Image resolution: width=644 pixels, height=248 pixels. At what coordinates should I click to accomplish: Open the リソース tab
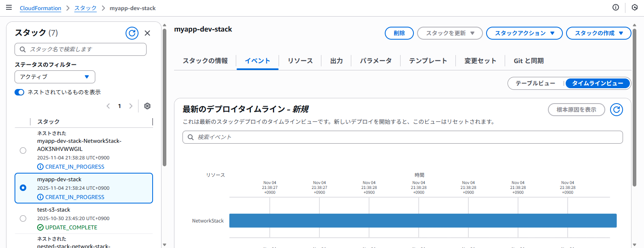tap(300, 61)
